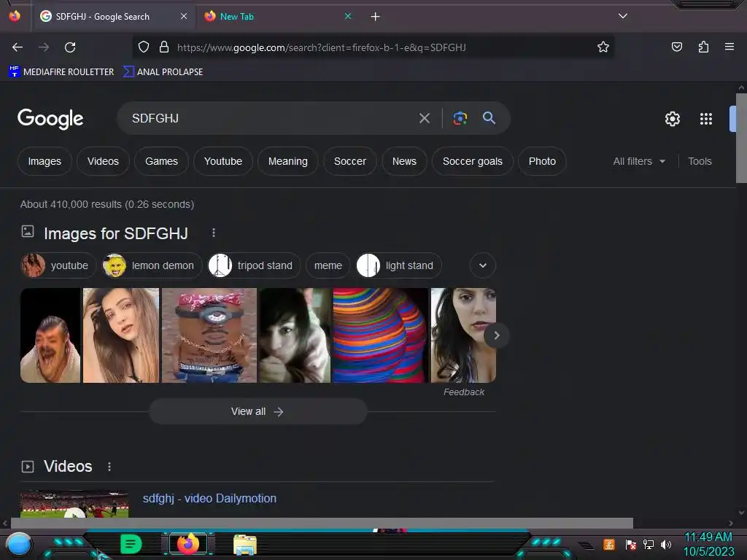The image size is (747, 560).
Task: List all tabs dropdown arrow
Action: tap(623, 16)
